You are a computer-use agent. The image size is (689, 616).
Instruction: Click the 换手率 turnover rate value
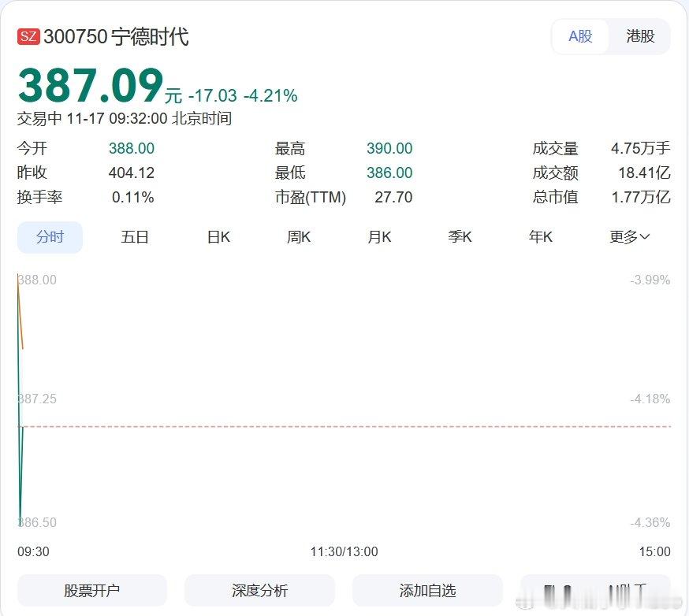[133, 198]
